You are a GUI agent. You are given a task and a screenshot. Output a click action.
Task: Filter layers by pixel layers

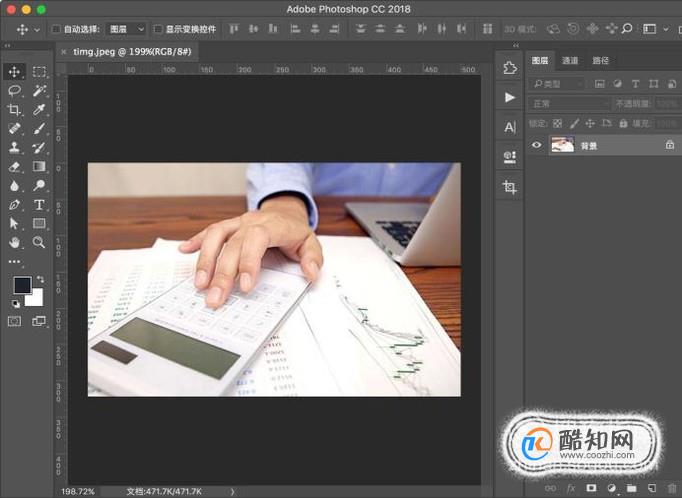tap(600, 84)
